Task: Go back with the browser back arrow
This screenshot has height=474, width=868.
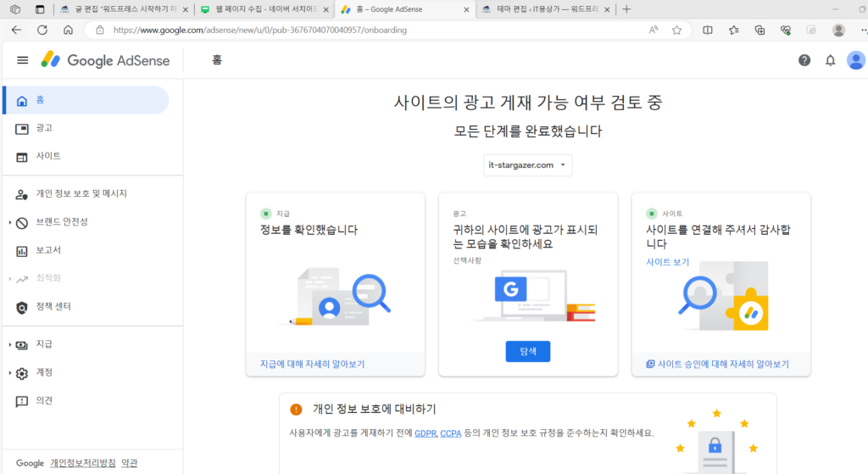Action: 16,30
